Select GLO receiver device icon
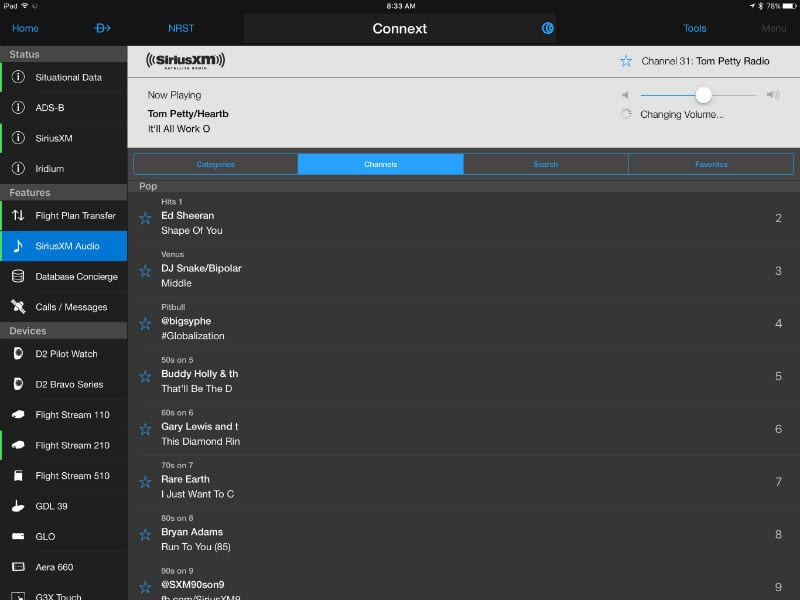800x600 pixels. pyautogui.click(x=18, y=536)
